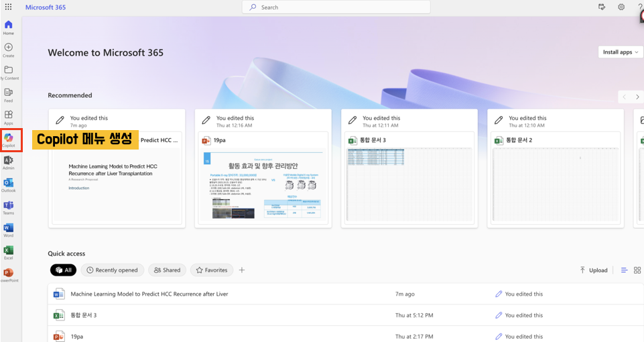Add a new quick access filter

[x=242, y=270]
